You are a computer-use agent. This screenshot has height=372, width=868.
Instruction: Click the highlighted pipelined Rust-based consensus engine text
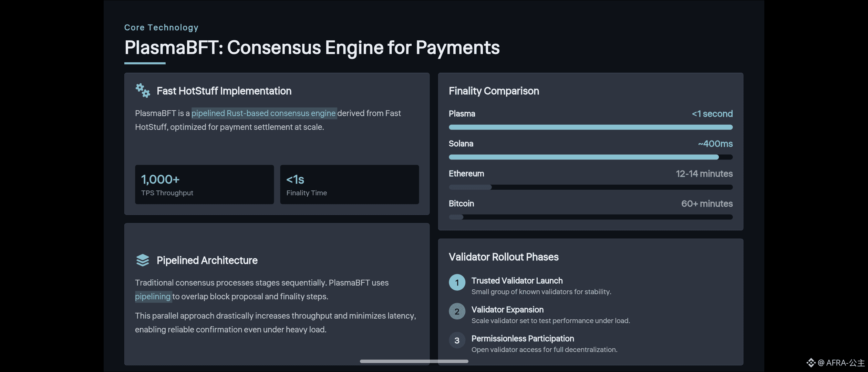263,113
